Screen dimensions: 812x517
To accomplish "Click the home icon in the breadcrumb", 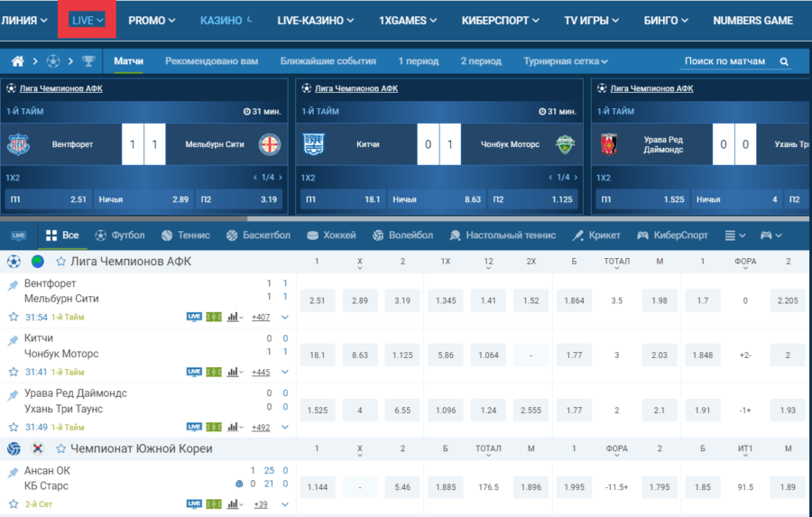I will click(17, 61).
